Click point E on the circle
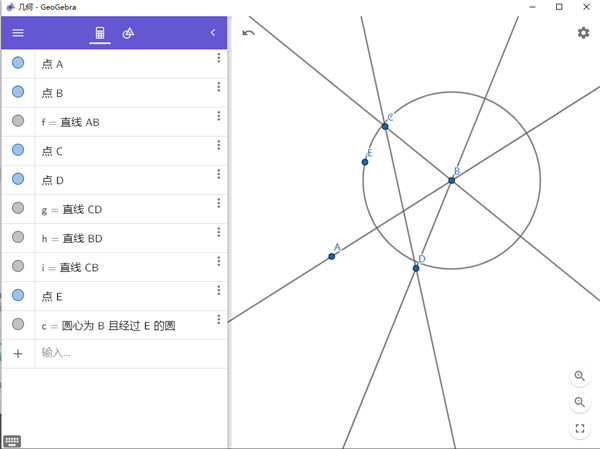600x449 pixels. point(365,162)
